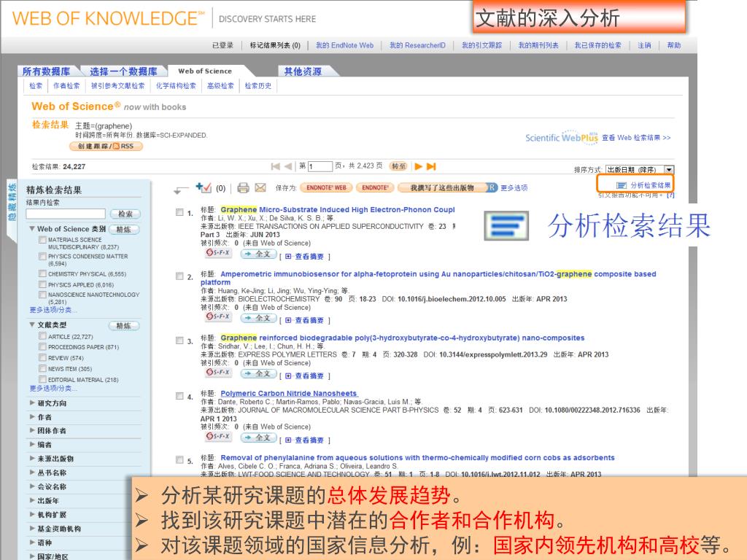The image size is (747, 560).
Task: Click the email envelope icon
Action: (260, 187)
